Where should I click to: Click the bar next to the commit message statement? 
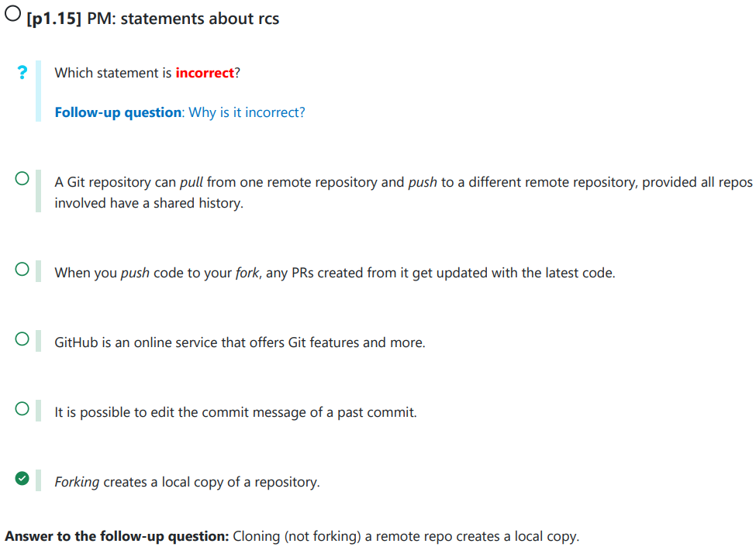click(38, 411)
